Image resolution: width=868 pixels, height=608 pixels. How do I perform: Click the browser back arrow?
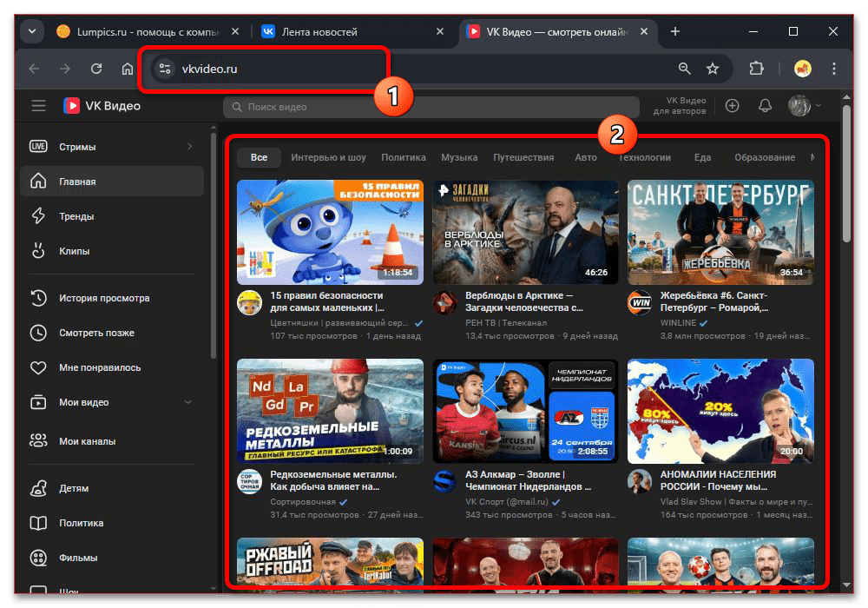(x=35, y=69)
